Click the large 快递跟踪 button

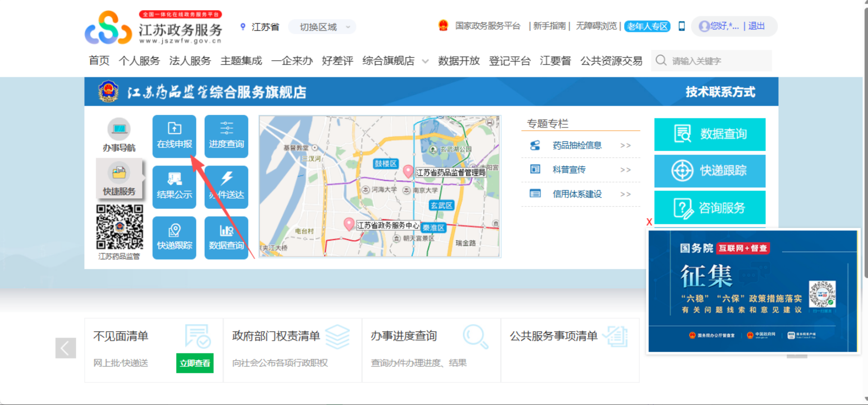click(710, 171)
